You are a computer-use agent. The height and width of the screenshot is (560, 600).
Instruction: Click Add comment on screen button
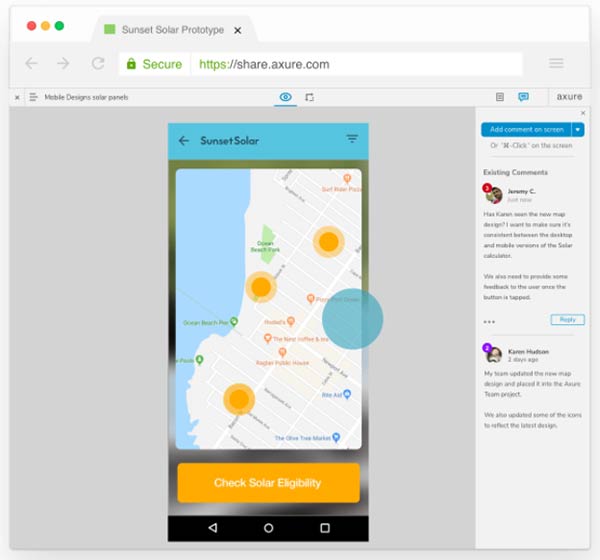[527, 129]
